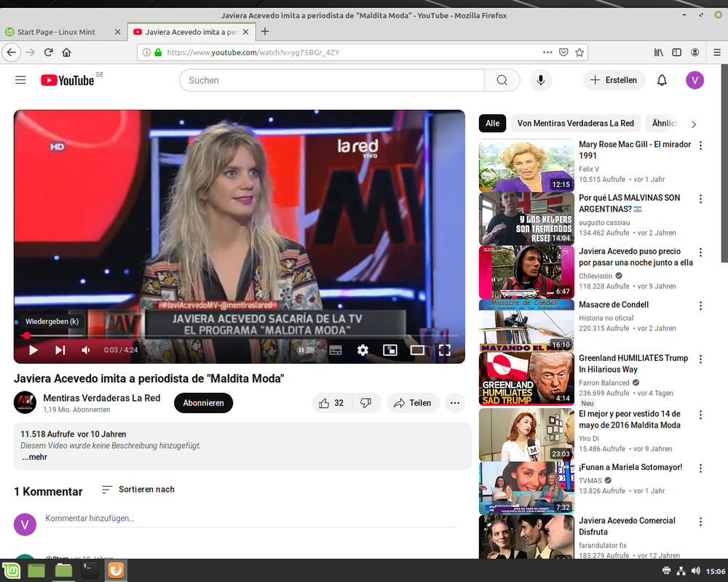Play the video with the play button
This screenshot has width=728, height=582.
tap(33, 350)
